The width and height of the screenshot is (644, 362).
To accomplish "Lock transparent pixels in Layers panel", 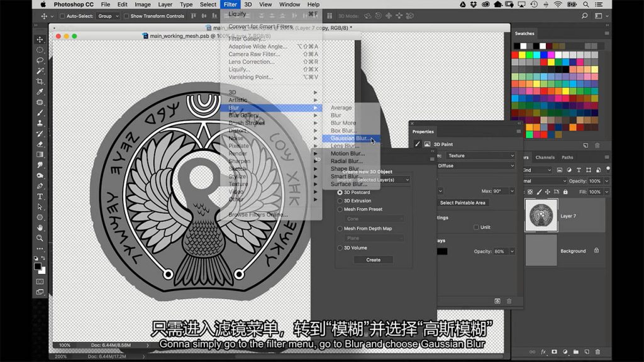I will [x=530, y=191].
